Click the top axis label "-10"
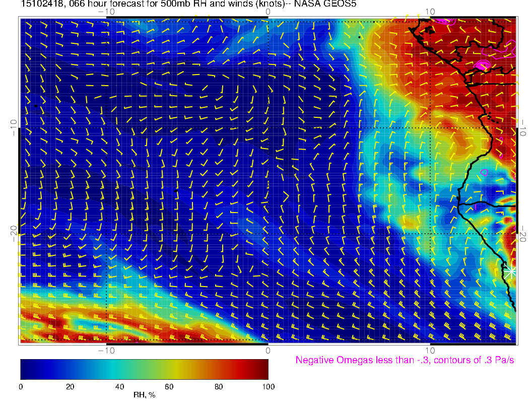Viewport: 532px width, 411px height. (x=106, y=12)
